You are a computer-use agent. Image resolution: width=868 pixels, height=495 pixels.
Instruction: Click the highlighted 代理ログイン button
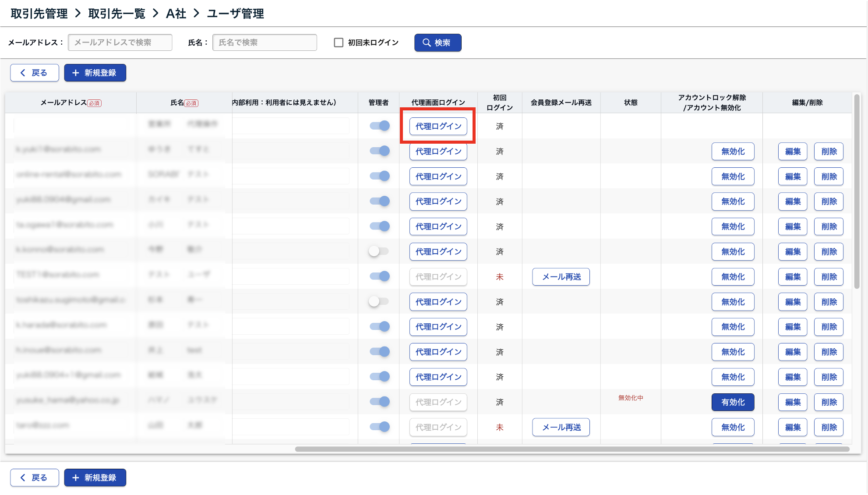click(x=438, y=126)
